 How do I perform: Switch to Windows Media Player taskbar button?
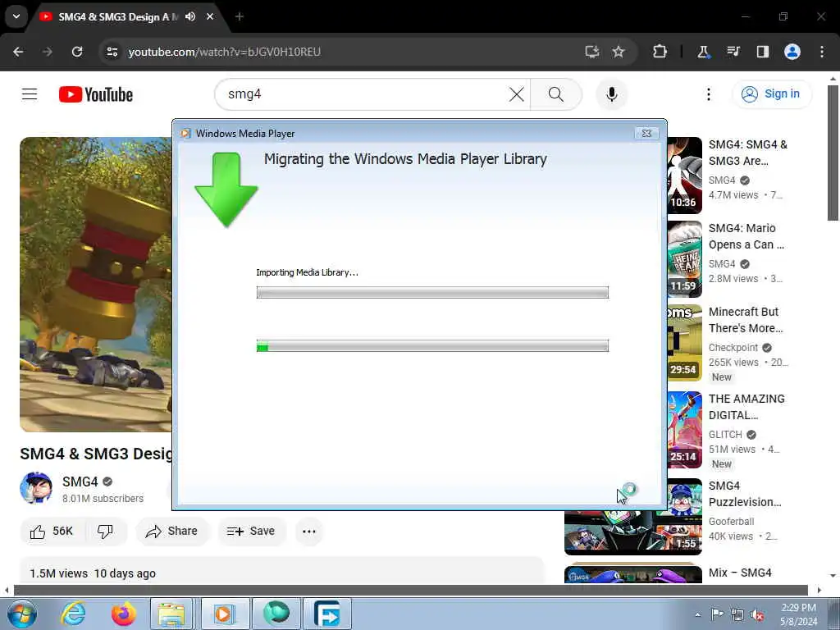225,614
